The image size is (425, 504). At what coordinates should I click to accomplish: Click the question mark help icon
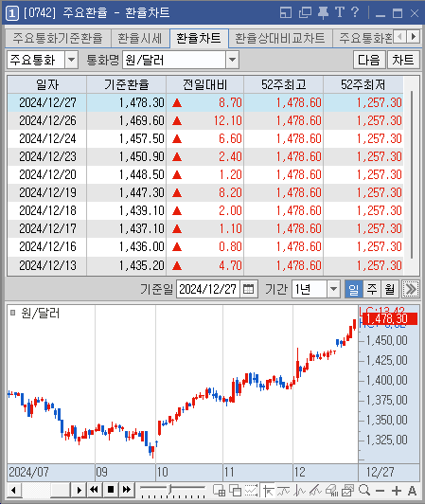click(x=355, y=13)
